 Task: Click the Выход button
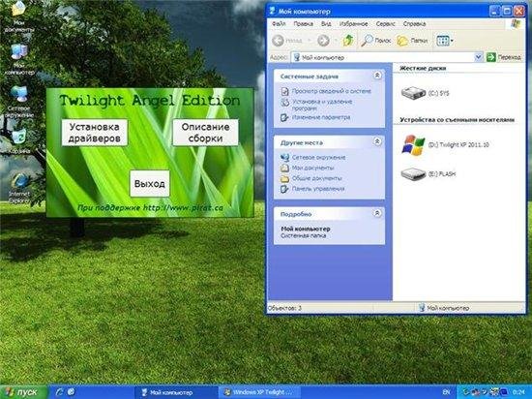pyautogui.click(x=150, y=184)
